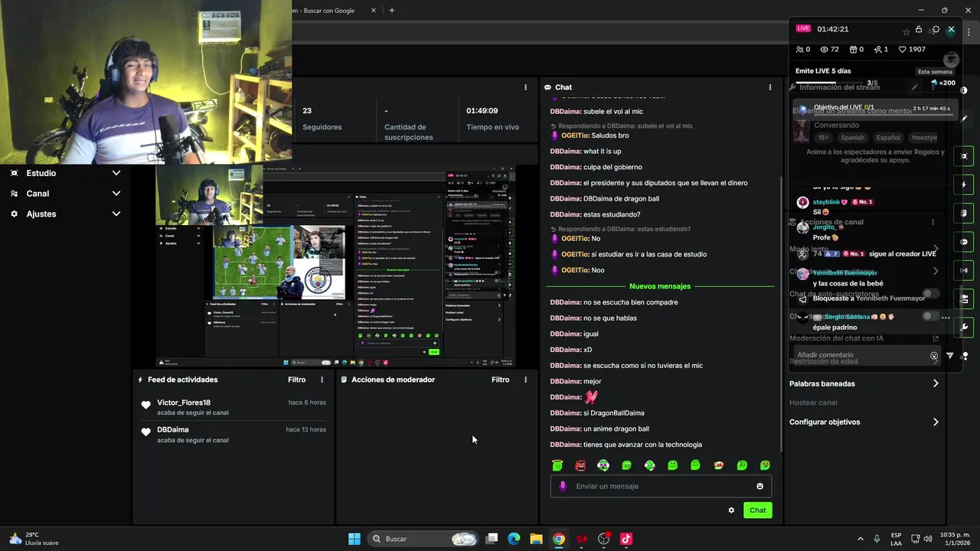This screenshot has width=980, height=551.
Task: Show hidden system tray icons
Action: pyautogui.click(x=860, y=539)
